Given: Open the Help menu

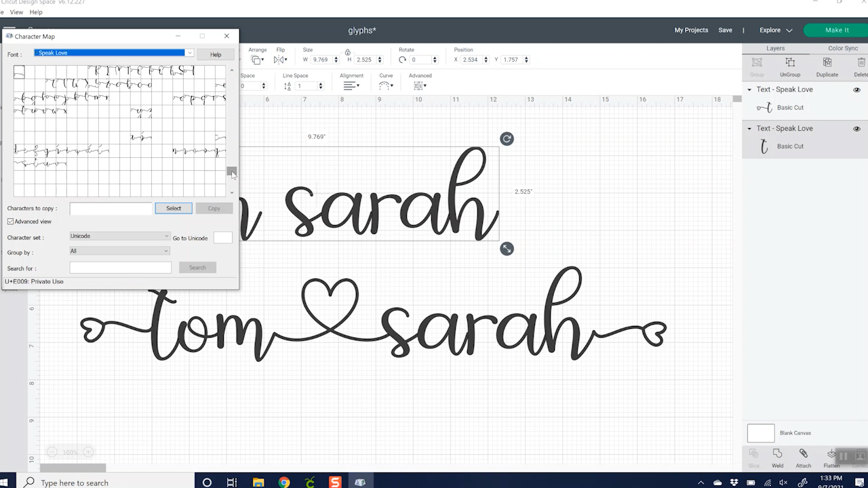Looking at the screenshot, I should click(36, 12).
